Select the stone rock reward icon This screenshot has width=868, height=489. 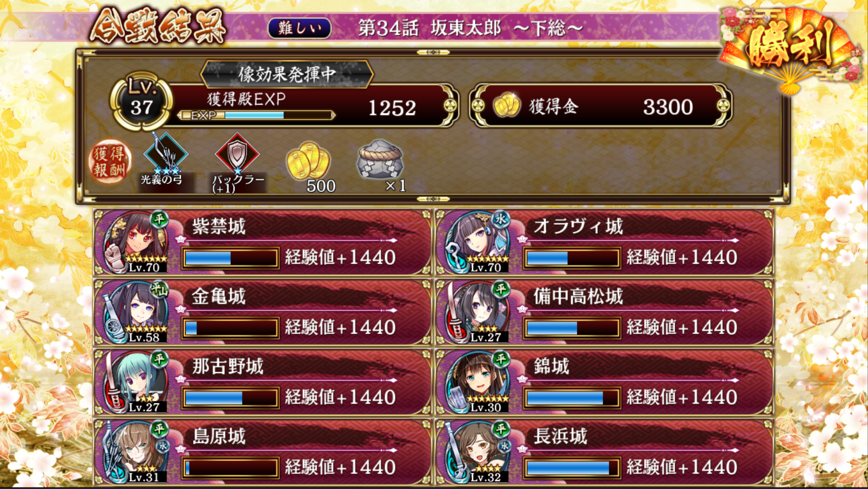click(x=380, y=159)
